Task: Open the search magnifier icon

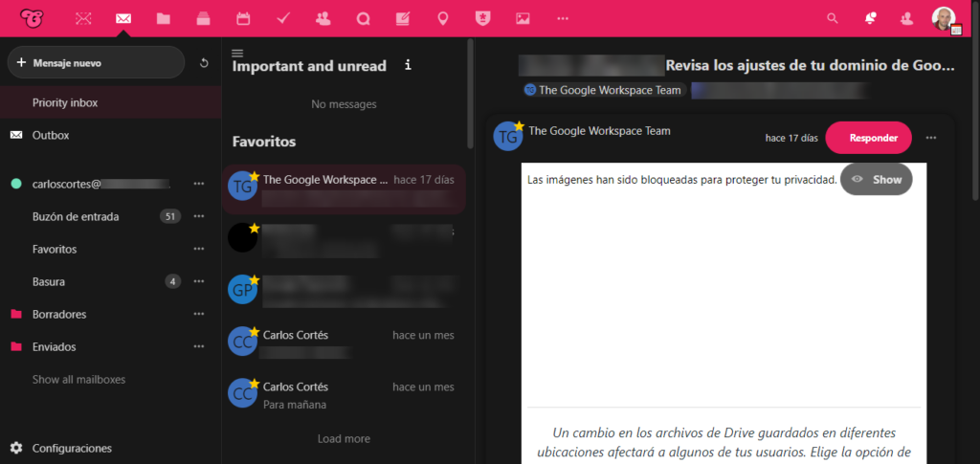Action: point(832,19)
